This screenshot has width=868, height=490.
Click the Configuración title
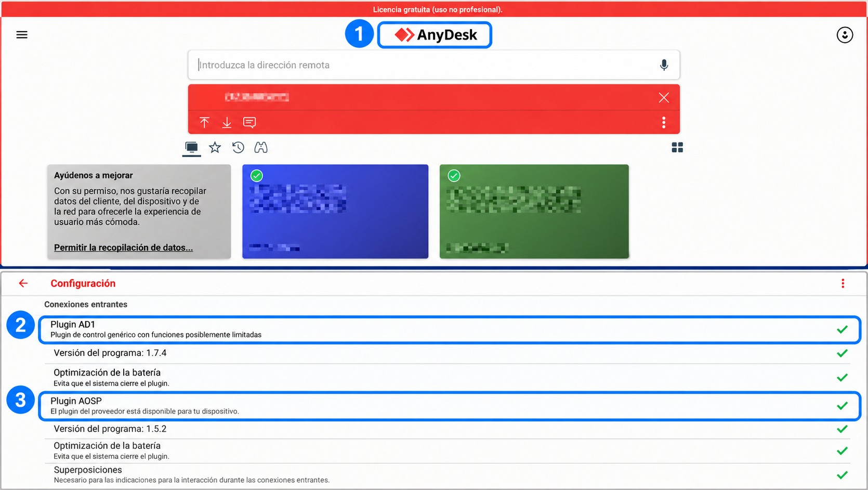pyautogui.click(x=83, y=283)
